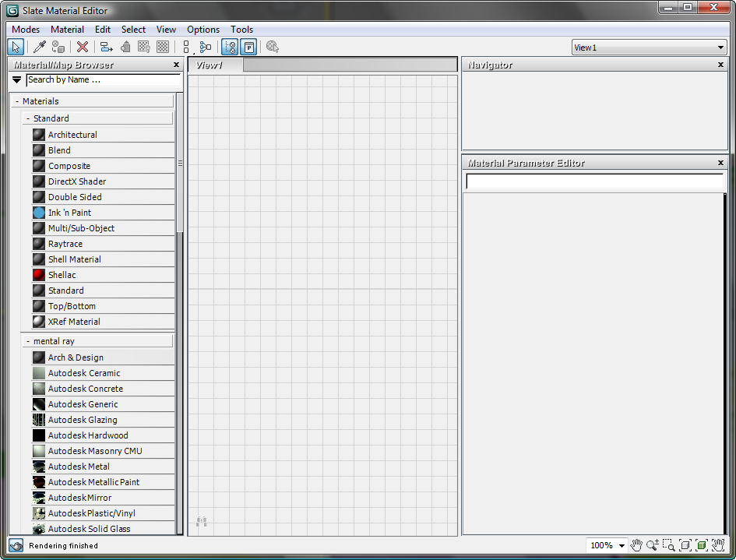Image resolution: width=736 pixels, height=560 pixels.
Task: Click the Hide Unused Nodeslots icon
Action: [x=125, y=47]
